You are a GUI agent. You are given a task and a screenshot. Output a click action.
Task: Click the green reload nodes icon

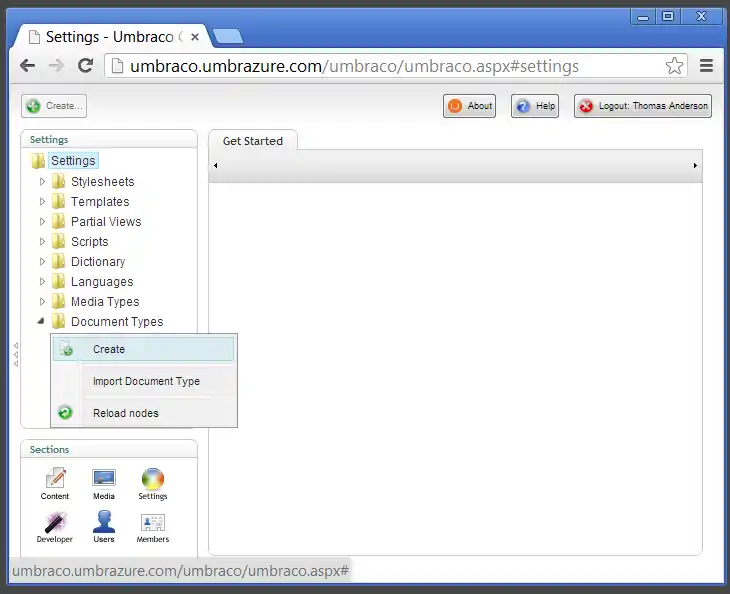[65, 412]
